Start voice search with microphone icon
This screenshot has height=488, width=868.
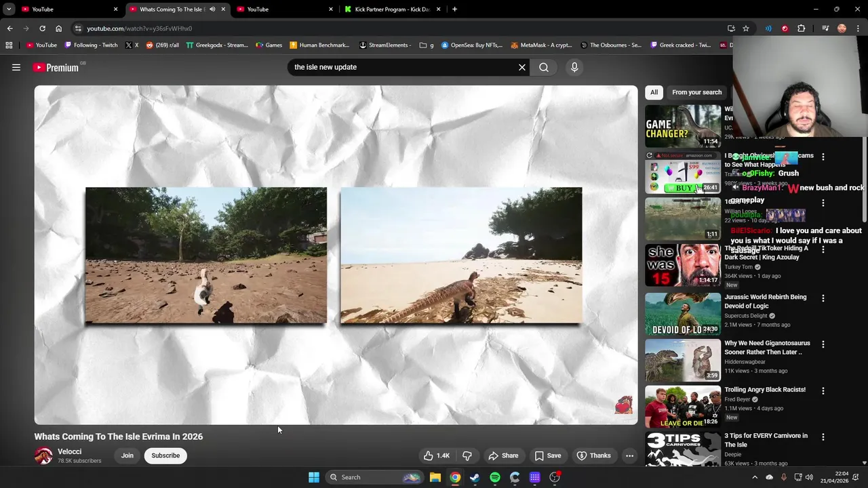tap(574, 67)
